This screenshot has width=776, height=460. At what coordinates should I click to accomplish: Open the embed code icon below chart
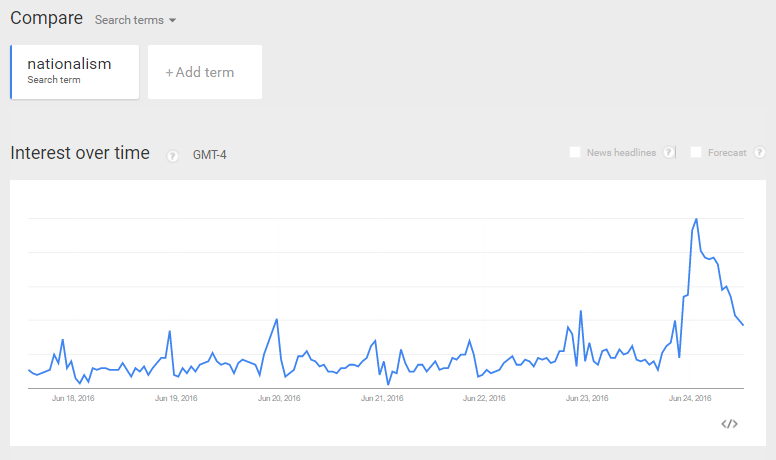(729, 424)
